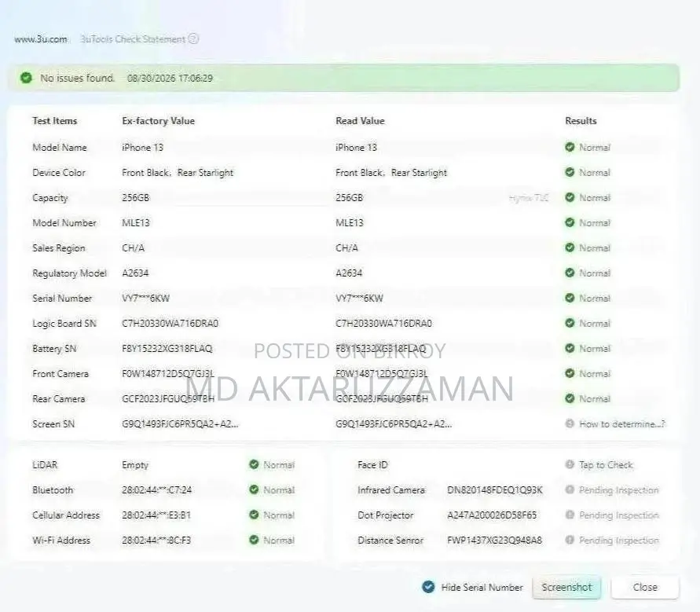Click the Hynix TLC label in Capacity row
This screenshot has width=700, height=612.
click(x=529, y=198)
